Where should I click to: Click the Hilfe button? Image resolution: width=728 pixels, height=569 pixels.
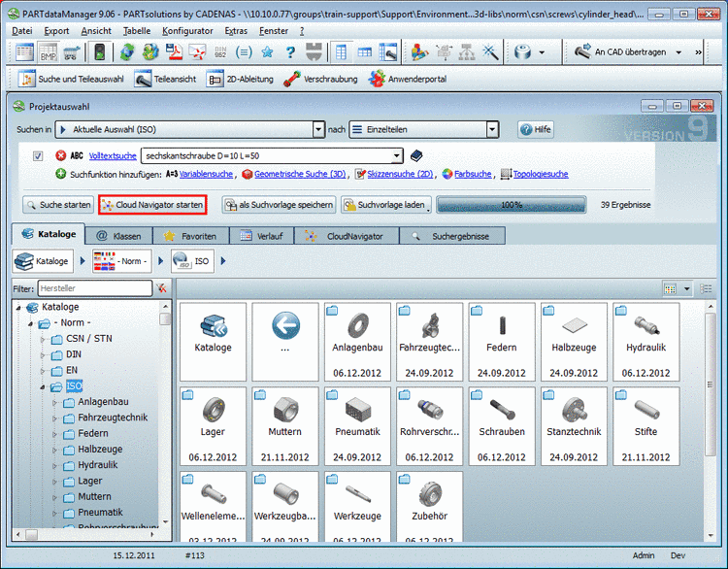click(535, 129)
